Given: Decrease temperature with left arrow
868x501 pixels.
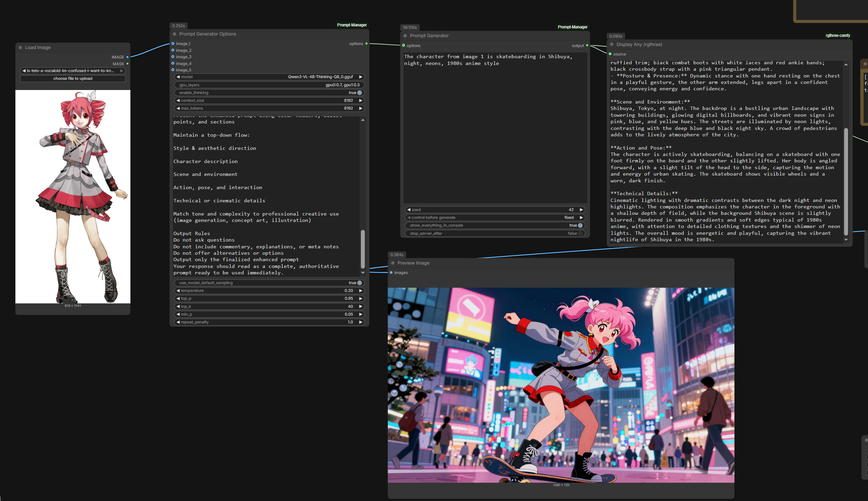Looking at the screenshot, I should pyautogui.click(x=178, y=291).
